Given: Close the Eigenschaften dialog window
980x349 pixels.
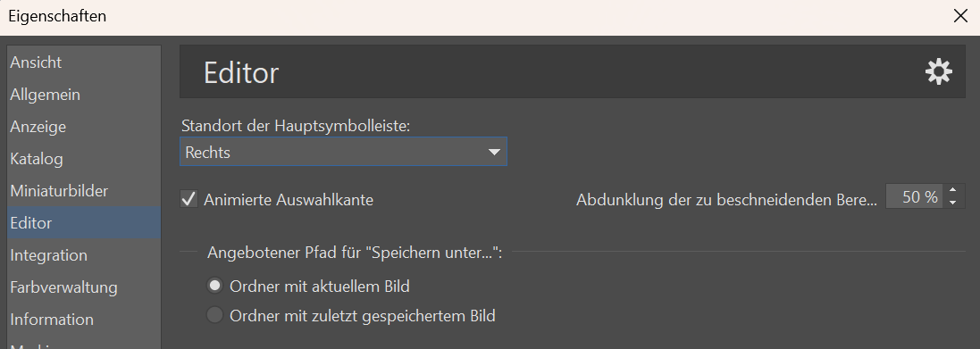Looking at the screenshot, I should click(x=960, y=16).
